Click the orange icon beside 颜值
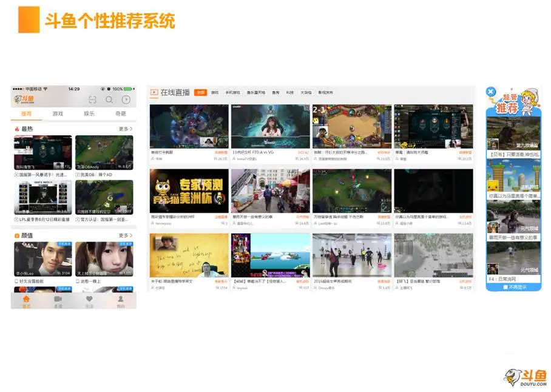This screenshot has height=392, width=551. (16, 235)
